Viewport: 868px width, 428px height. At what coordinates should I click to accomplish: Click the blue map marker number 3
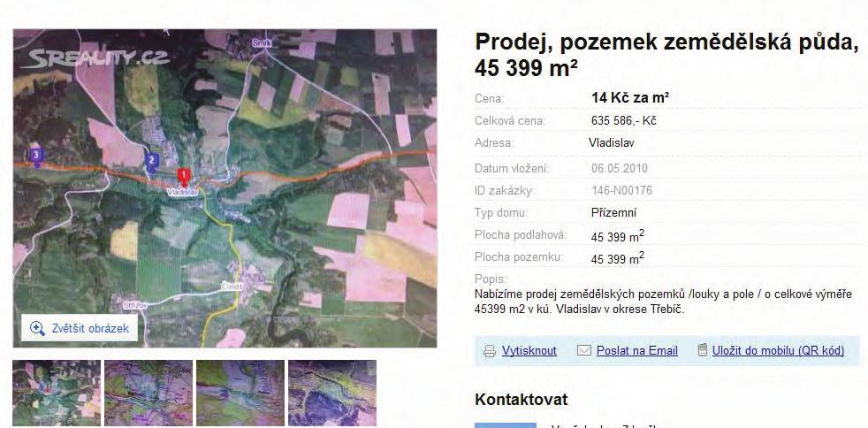pos(36,156)
